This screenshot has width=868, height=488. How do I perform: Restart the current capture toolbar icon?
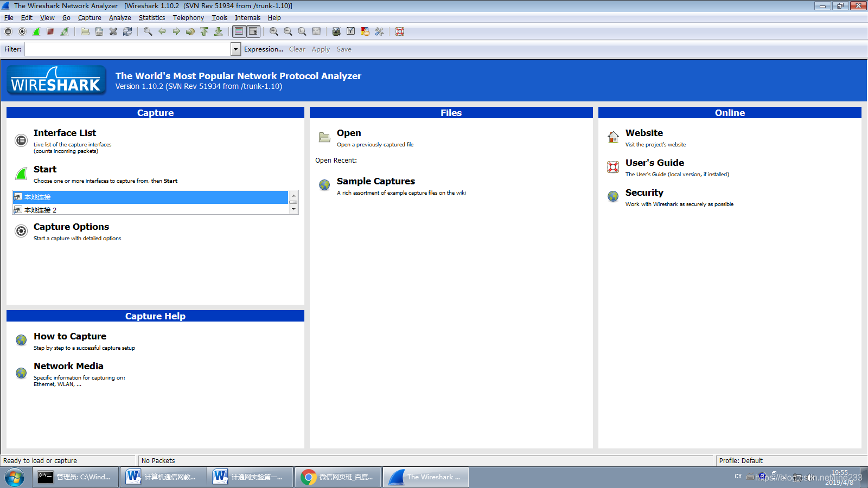coord(65,31)
